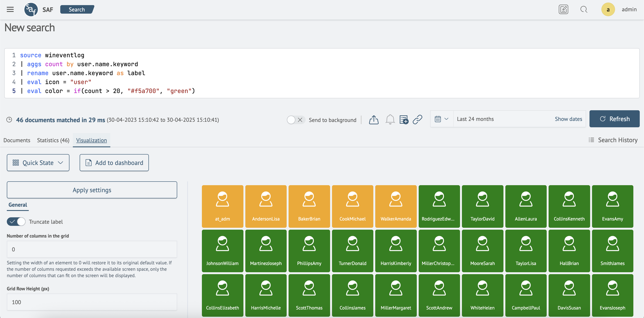This screenshot has width=644, height=318.
Task: Select the CollinsElizabeth user tile
Action: tap(223, 295)
